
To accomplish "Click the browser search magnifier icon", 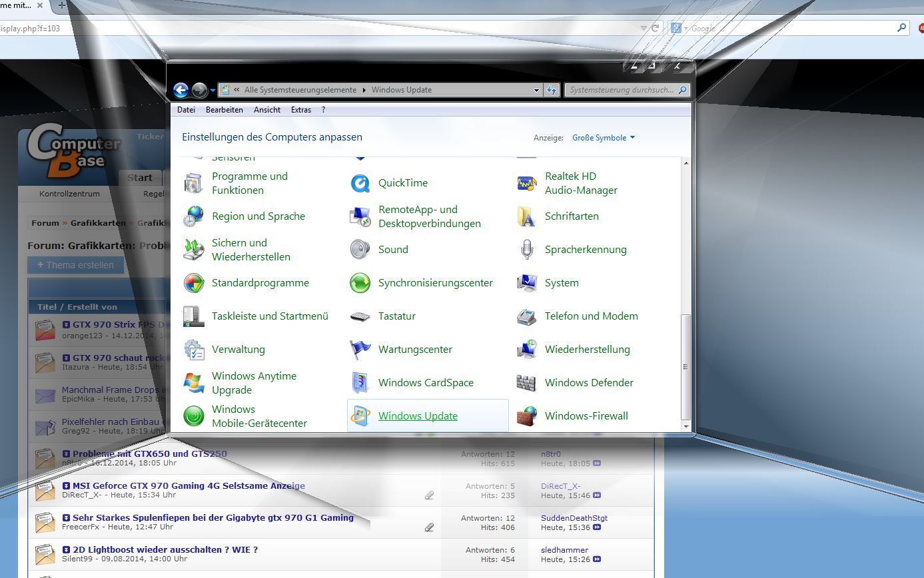I will [x=902, y=28].
